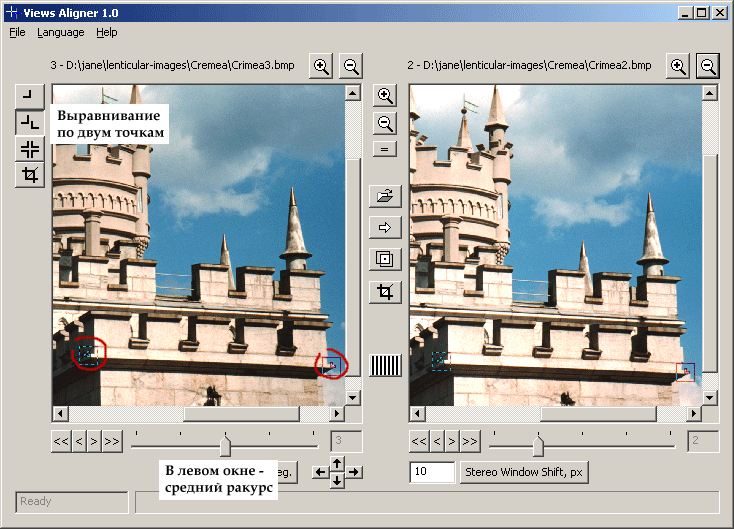
Task: Click the vertical-stripes interlace icon
Action: pyautogui.click(x=386, y=365)
